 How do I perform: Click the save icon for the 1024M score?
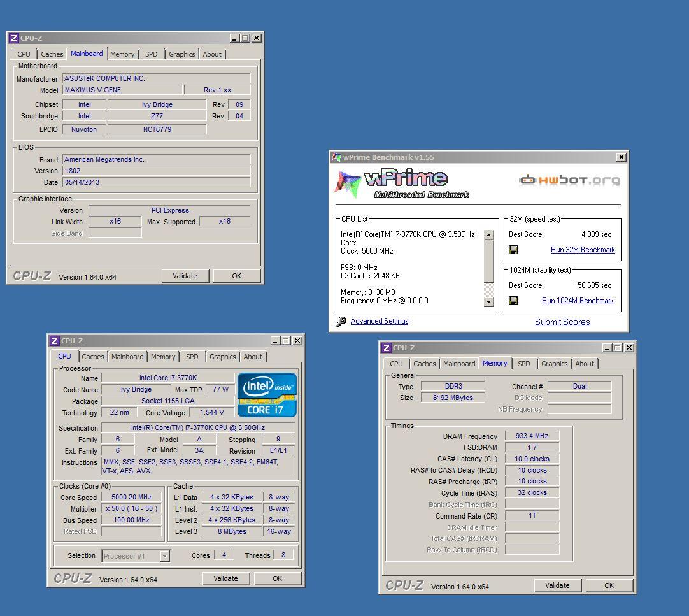pos(513,301)
